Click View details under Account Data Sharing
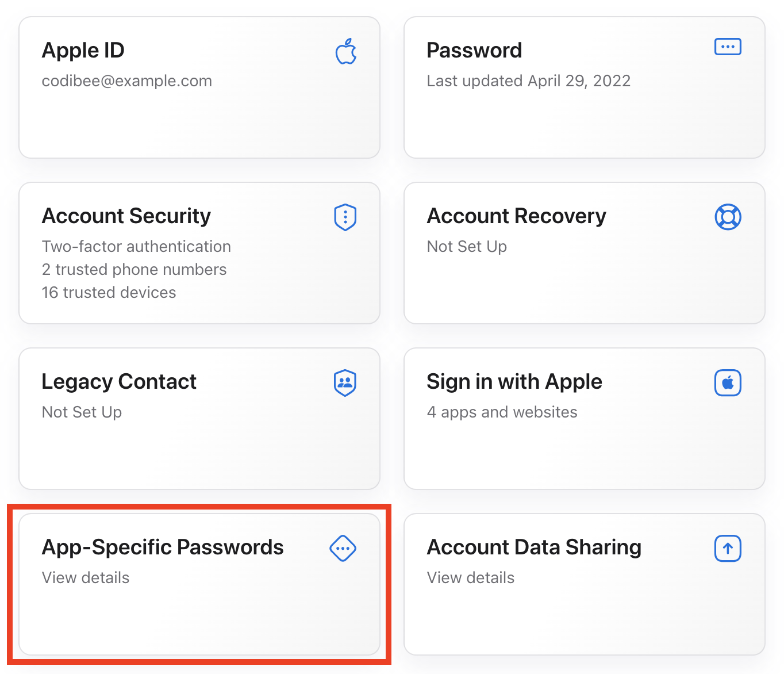 [470, 577]
